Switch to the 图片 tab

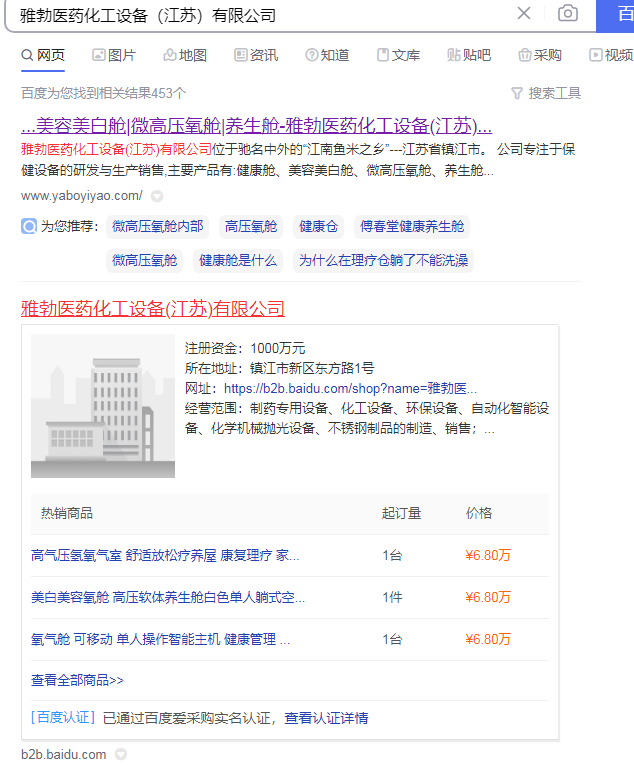pyautogui.click(x=114, y=55)
